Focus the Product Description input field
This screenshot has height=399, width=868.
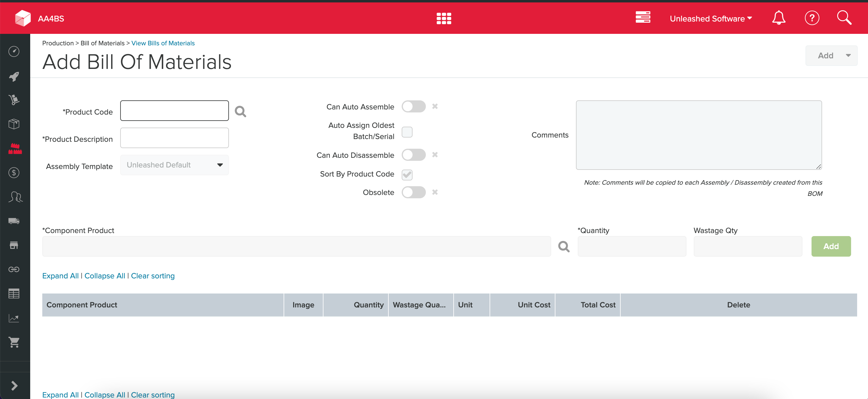coord(174,138)
